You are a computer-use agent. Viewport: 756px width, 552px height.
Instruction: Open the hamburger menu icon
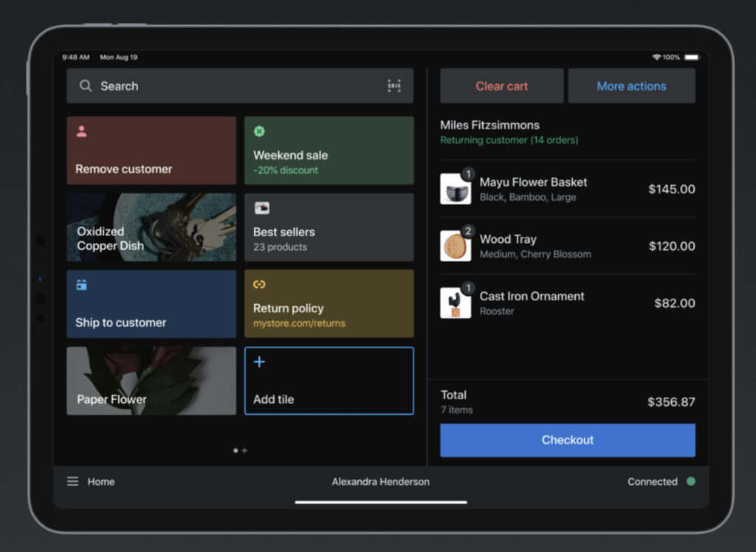click(73, 482)
